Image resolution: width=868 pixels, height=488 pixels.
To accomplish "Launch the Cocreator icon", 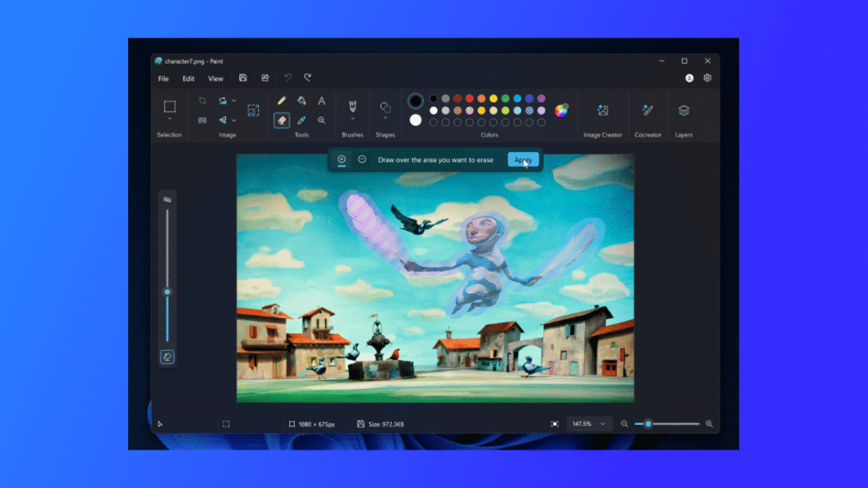I will tap(647, 110).
